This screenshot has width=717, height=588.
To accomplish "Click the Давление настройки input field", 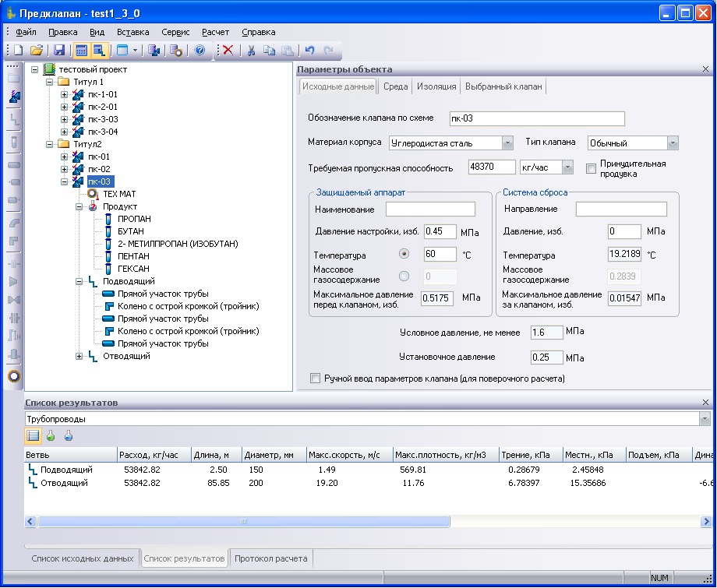I will pos(440,231).
